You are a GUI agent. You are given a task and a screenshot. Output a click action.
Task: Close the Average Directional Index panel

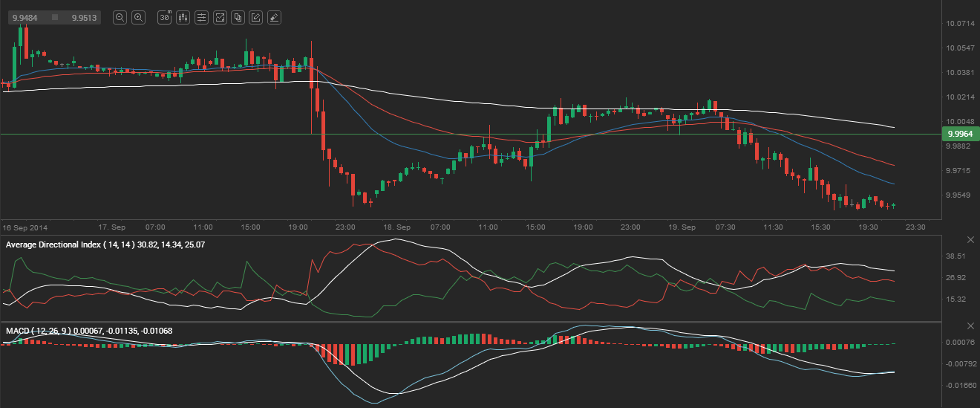[970, 239]
